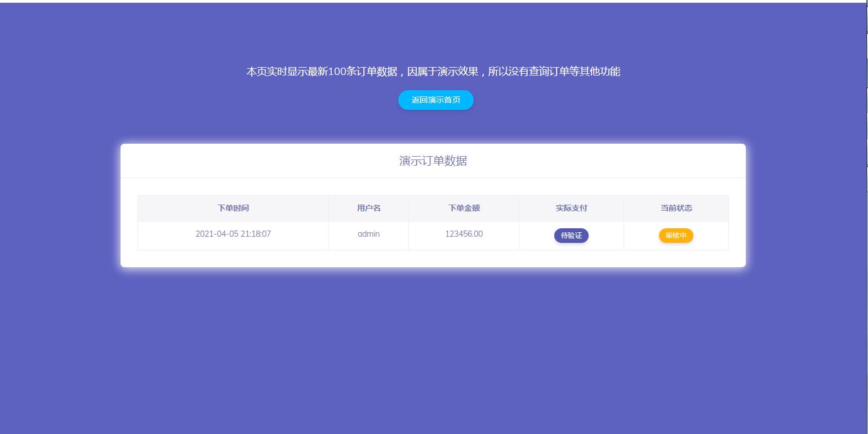This screenshot has height=434, width=868.
Task: Click the 返回演示首页 button
Action: click(x=435, y=100)
